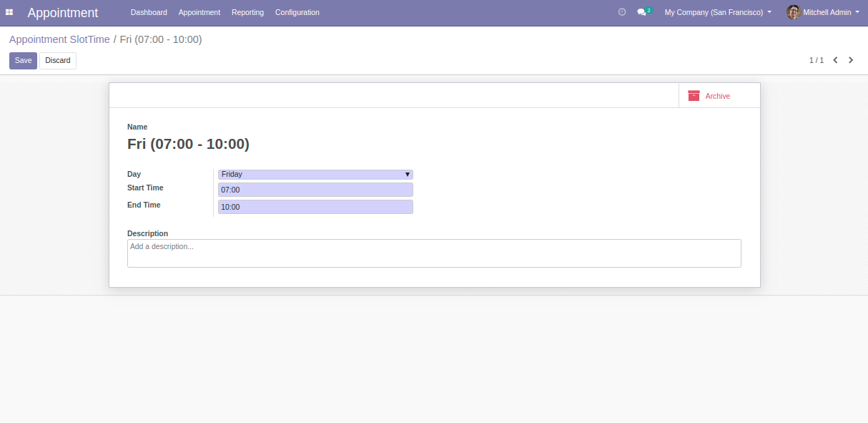Go back to Appointment SlotTime breadcrumb
The width and height of the screenshot is (868, 423).
59,39
